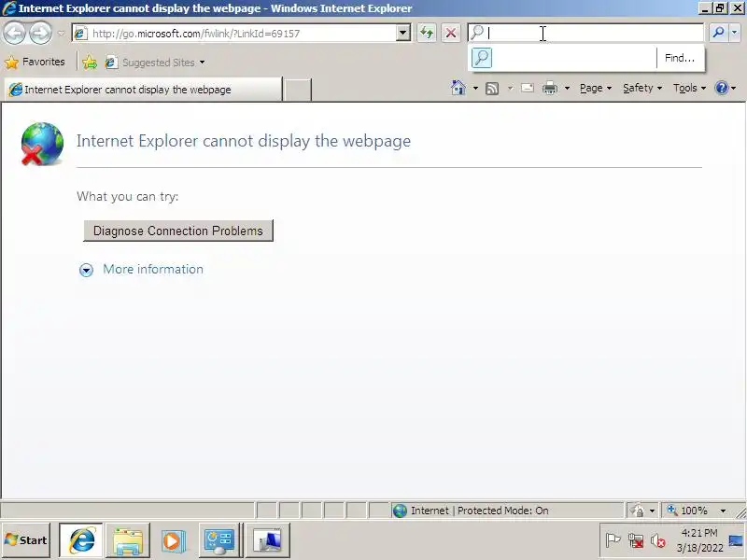Screen dimensions: 747x560
Task: Click the Home icon in command bar
Action: pos(458,88)
